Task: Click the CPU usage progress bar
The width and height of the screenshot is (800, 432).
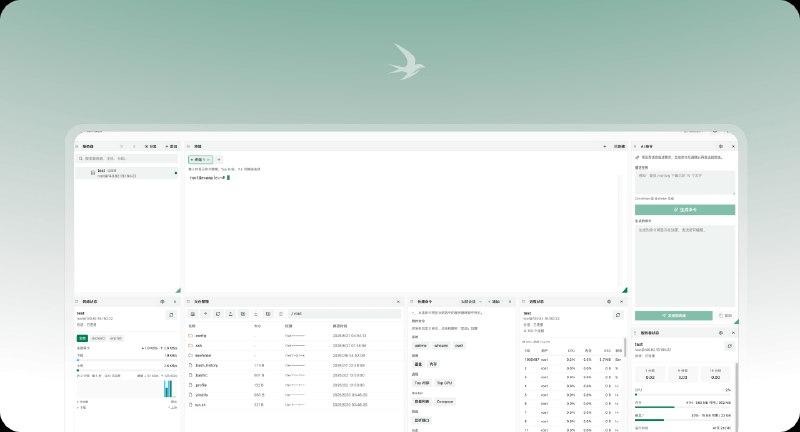Action: pyautogui.click(x=682, y=394)
